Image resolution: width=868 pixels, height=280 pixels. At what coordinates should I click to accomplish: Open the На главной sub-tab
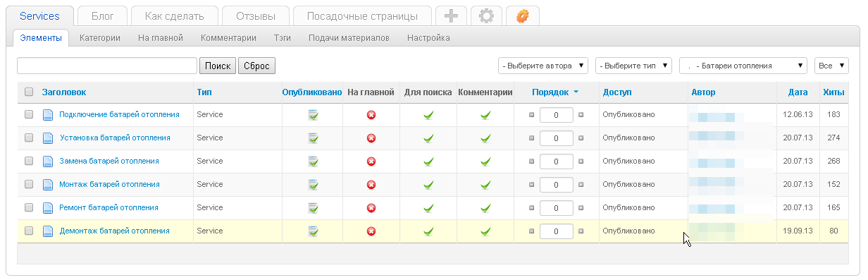click(161, 38)
